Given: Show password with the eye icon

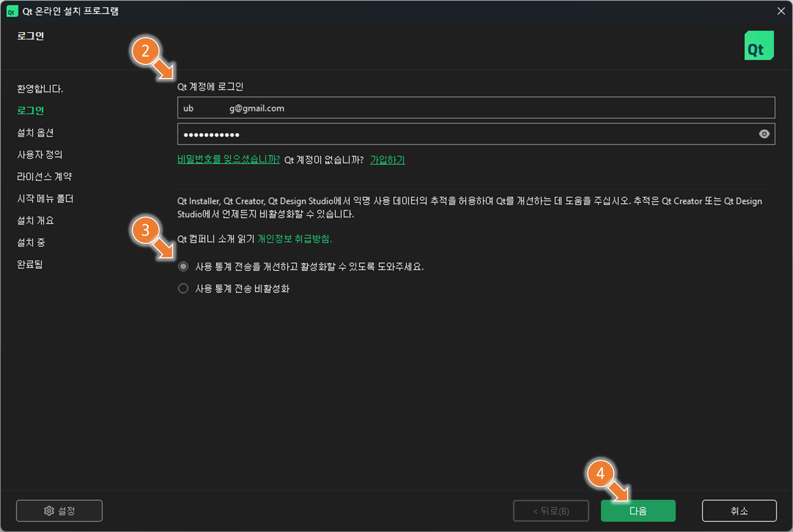Looking at the screenshot, I should [764, 134].
